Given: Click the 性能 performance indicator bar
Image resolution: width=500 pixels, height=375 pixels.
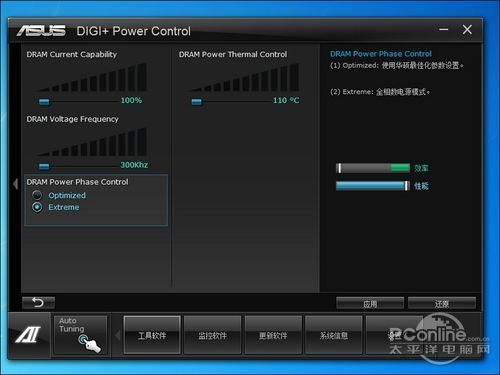Looking at the screenshot, I should [x=373, y=186].
